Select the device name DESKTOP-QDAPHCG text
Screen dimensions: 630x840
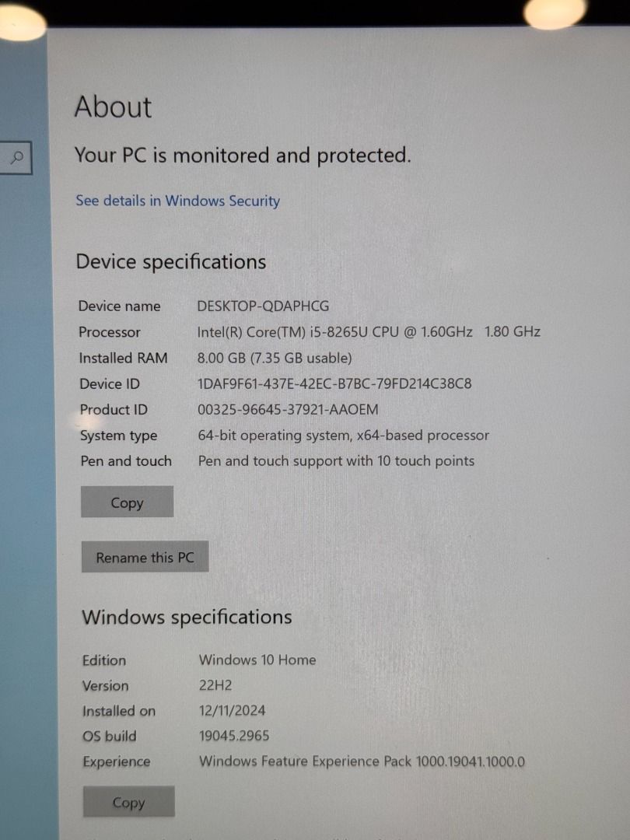(263, 306)
